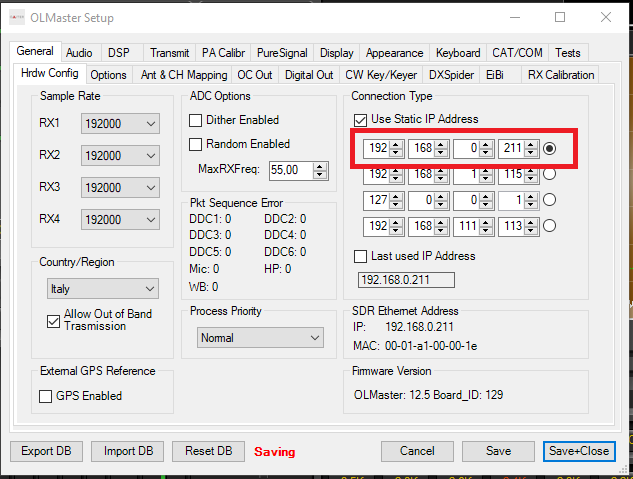This screenshot has height=479, width=633.
Task: Click the Save+Close button
Action: [579, 451]
